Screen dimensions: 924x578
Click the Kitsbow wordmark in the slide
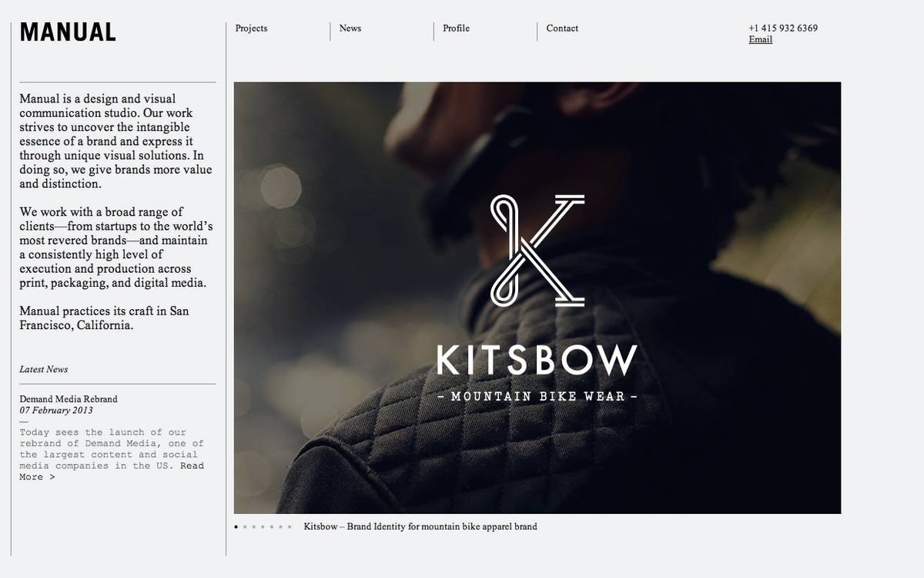tap(537, 361)
